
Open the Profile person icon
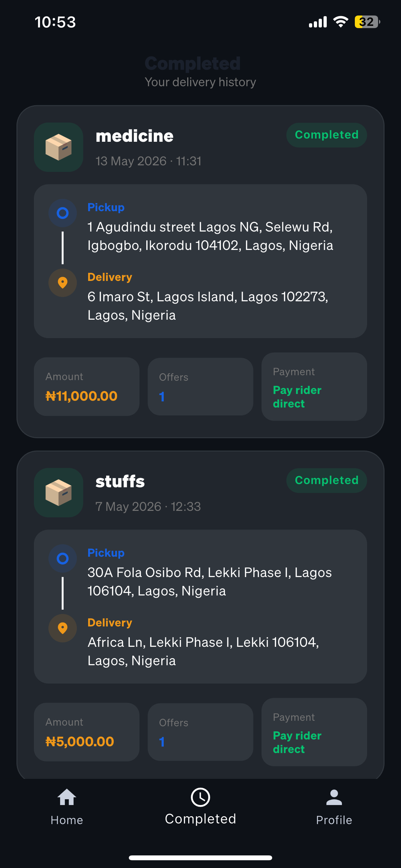334,797
